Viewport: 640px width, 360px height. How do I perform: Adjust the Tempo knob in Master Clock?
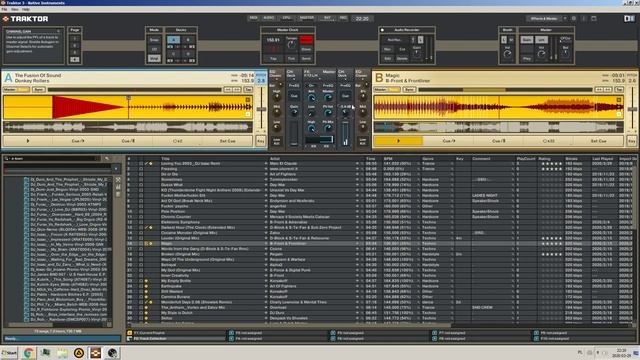(x=291, y=45)
